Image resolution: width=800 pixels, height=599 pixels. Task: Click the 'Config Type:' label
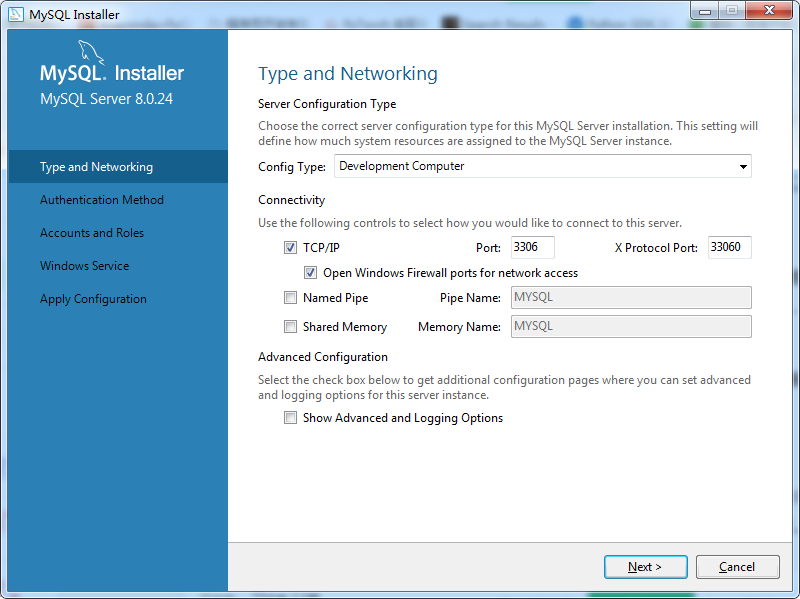pos(292,167)
